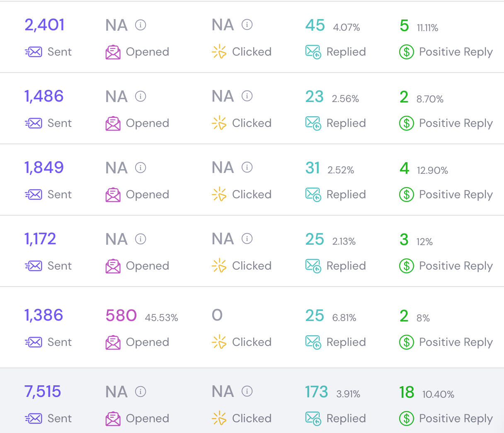This screenshot has height=433, width=504.
Task: Click the 31 replied count
Action: (x=313, y=168)
